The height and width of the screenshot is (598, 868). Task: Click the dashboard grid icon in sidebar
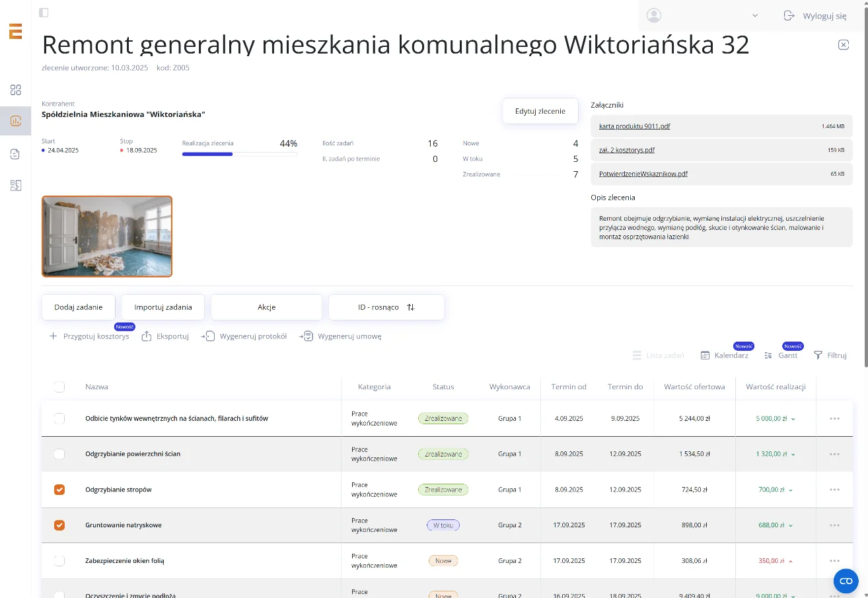pyautogui.click(x=16, y=91)
